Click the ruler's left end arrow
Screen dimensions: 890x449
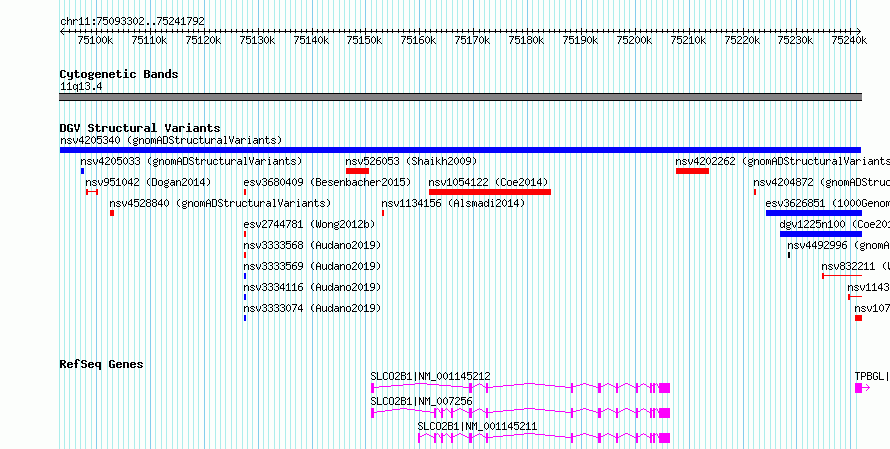62,31
